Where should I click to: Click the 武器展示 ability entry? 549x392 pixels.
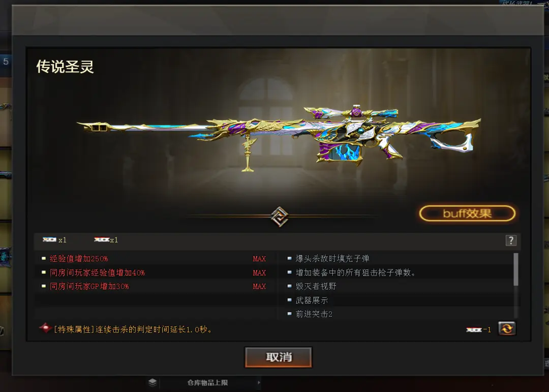(x=312, y=300)
